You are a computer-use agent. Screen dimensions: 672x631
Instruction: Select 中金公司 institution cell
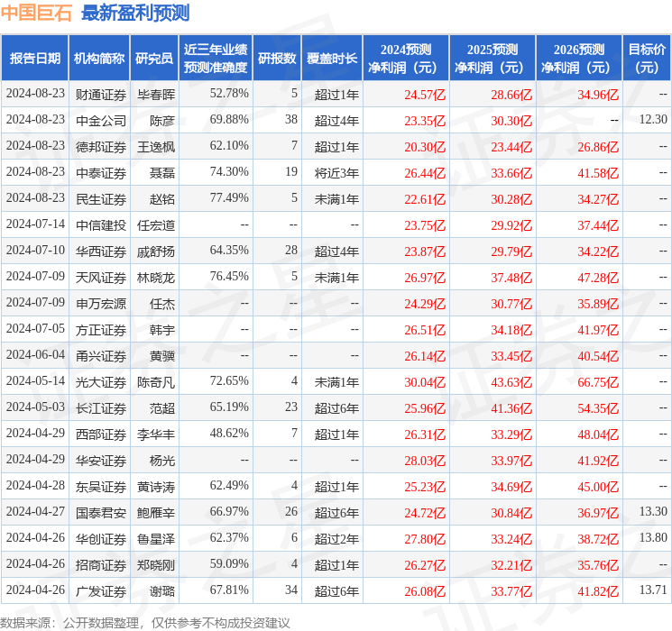coord(101,121)
